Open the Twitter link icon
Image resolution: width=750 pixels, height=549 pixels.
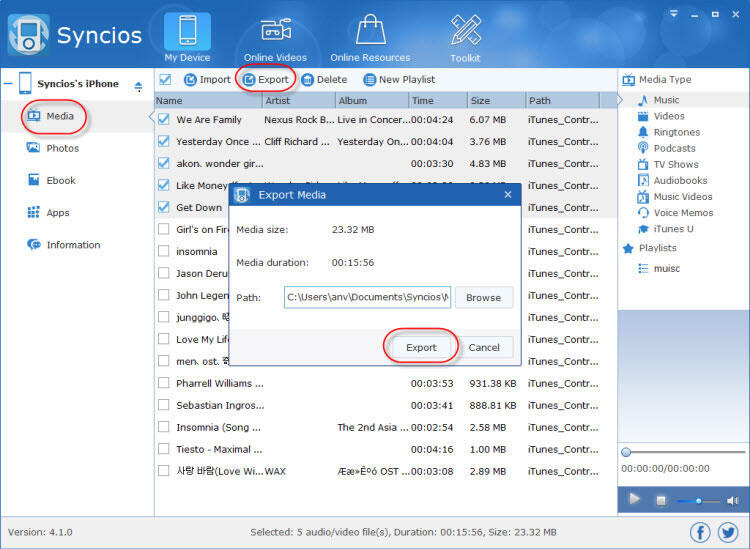coord(728,532)
